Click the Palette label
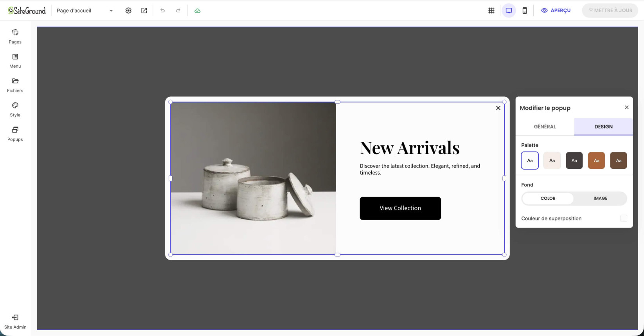 pos(530,145)
